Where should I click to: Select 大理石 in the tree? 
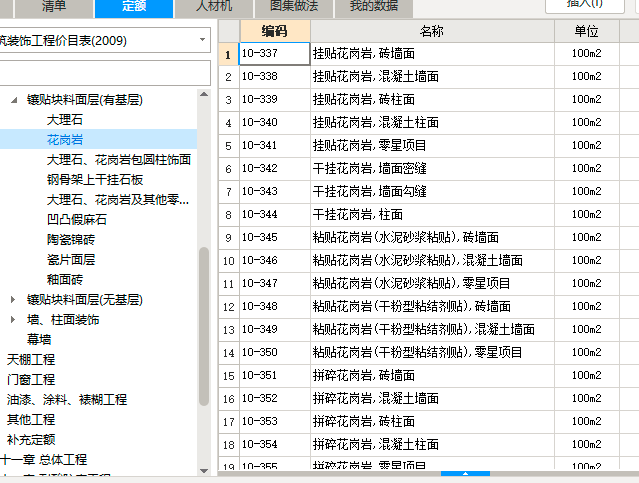[65, 120]
